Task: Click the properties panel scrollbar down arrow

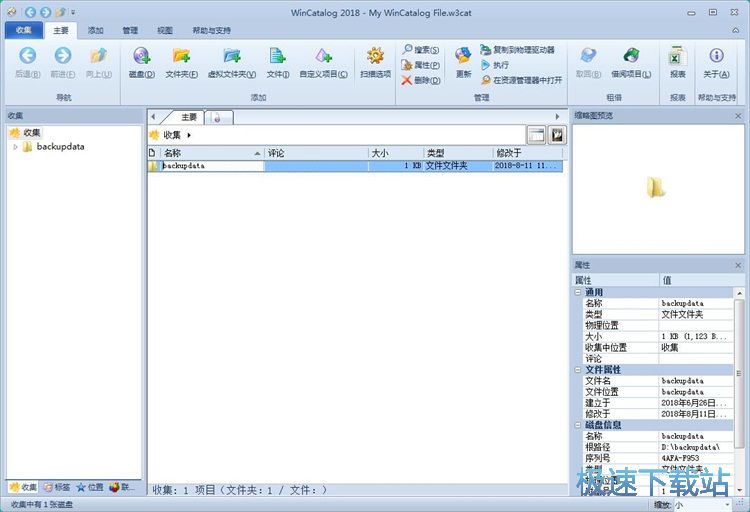Action: (x=739, y=490)
